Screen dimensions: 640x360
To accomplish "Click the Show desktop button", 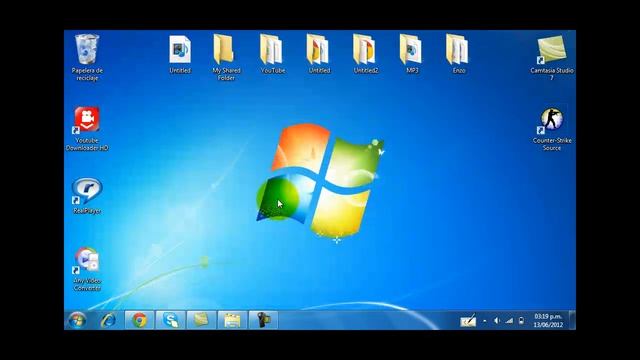I will pyautogui.click(x=572, y=320).
